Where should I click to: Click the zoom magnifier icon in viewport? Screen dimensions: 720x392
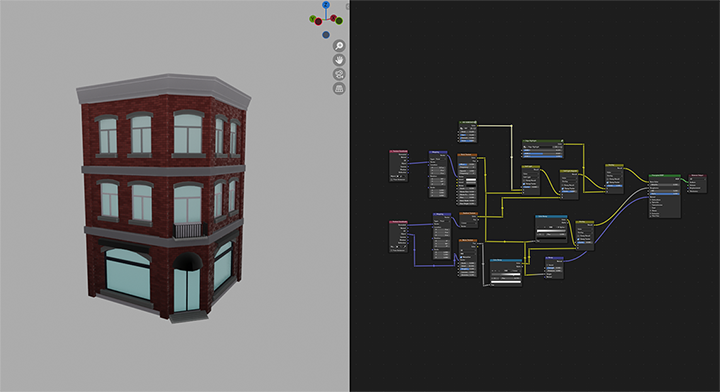click(x=339, y=45)
